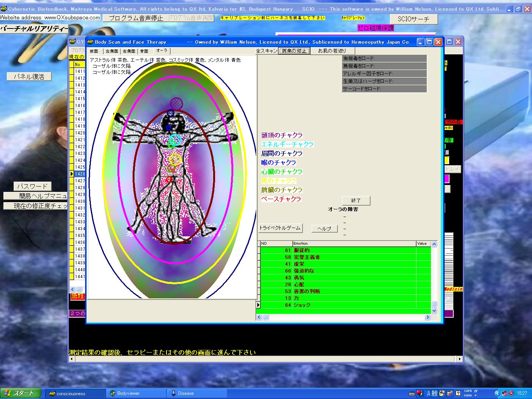Select the オーラ tab

pos(162,51)
